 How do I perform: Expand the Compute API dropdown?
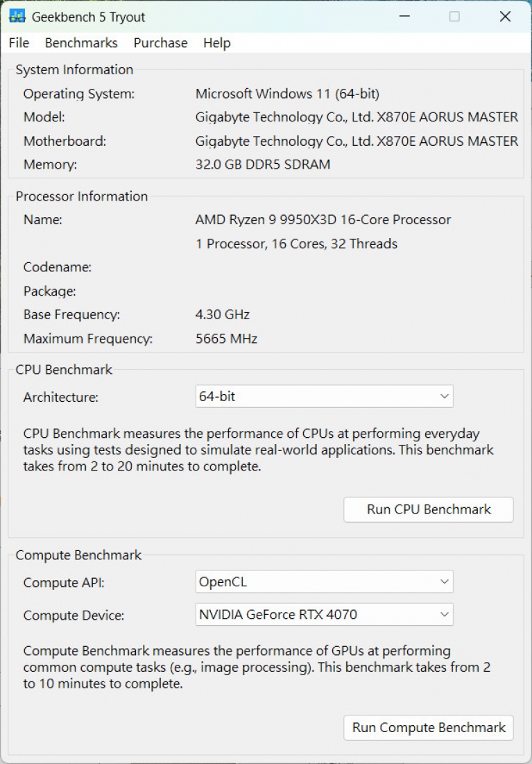coord(324,582)
